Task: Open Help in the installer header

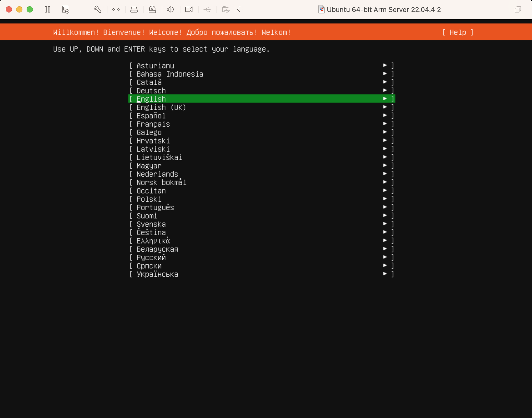Action: click(x=458, y=32)
